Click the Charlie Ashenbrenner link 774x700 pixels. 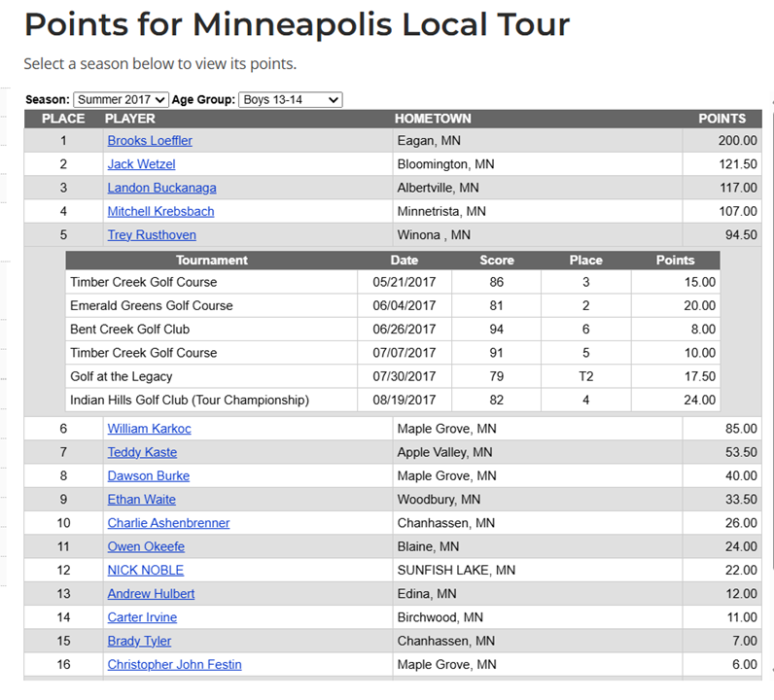pos(168,523)
